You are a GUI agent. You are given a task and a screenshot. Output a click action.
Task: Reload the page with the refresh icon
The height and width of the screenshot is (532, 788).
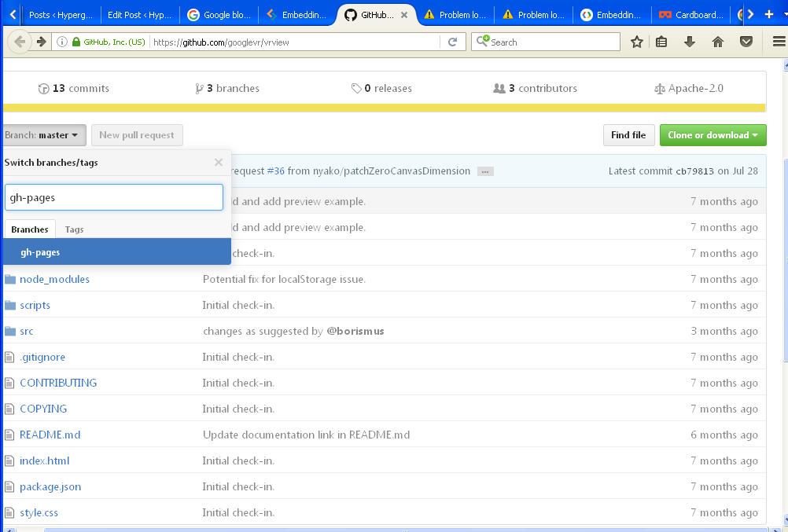[452, 42]
